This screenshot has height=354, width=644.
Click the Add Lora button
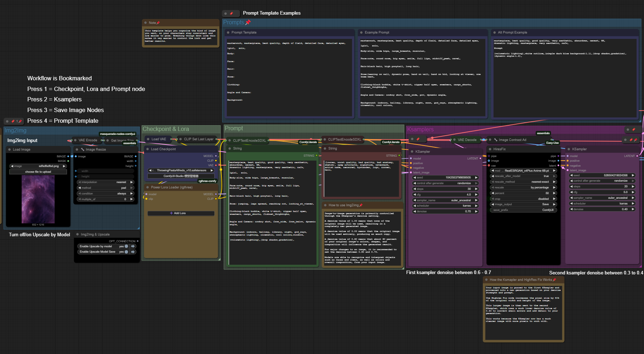tap(181, 213)
